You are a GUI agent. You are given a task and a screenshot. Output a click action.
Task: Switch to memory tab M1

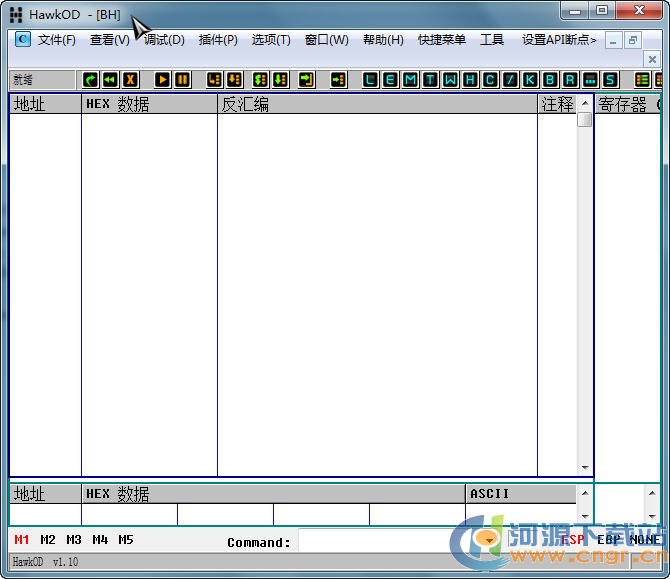(x=22, y=540)
